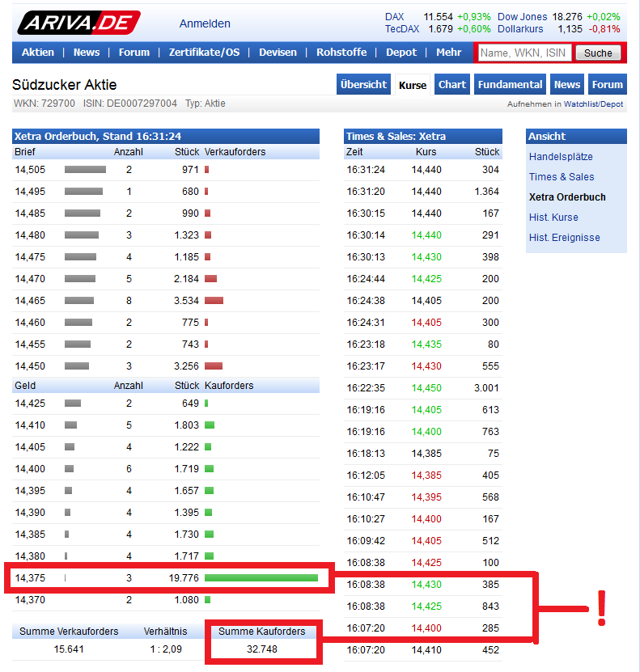Click the Kurs 14,450 at 16:22:35
Viewport: 640px width, 672px height.
tap(426, 388)
